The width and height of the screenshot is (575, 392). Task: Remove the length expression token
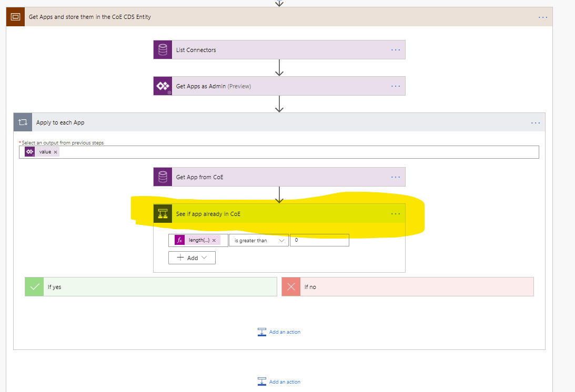[215, 240]
